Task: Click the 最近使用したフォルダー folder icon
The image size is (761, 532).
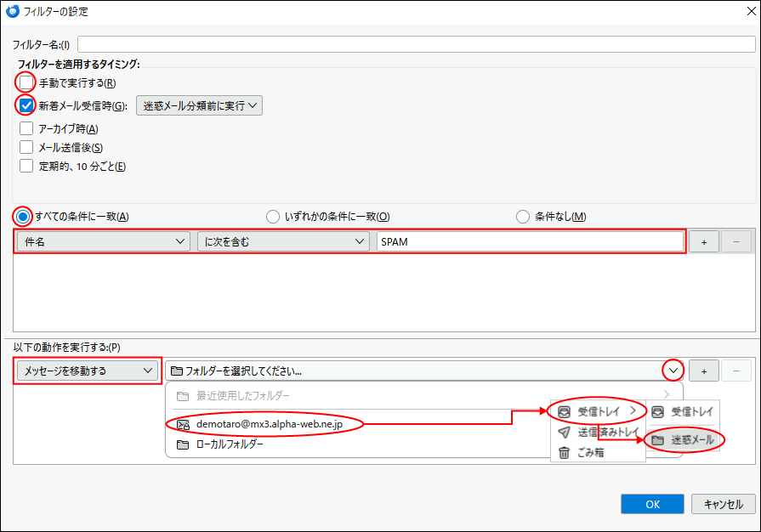Action: 182,396
